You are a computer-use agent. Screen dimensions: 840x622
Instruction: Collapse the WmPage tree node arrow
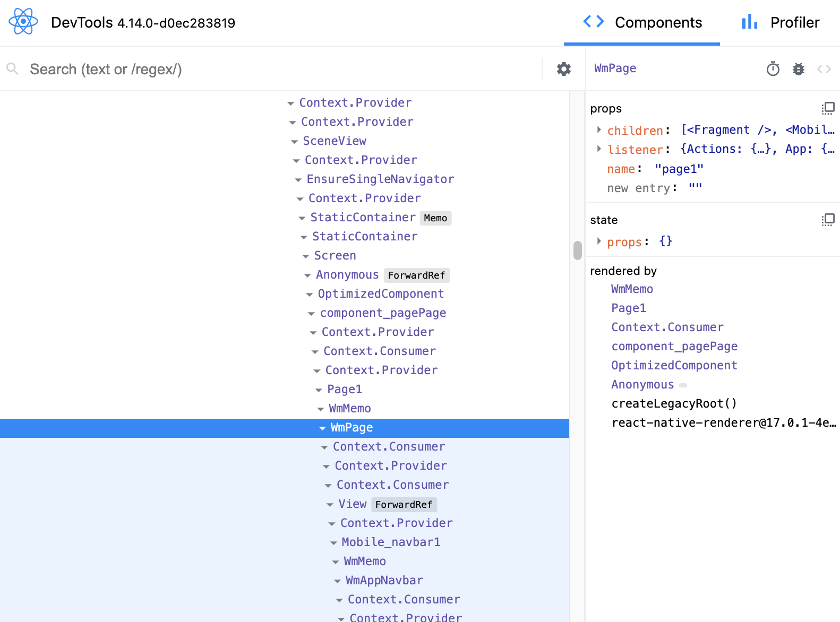tap(322, 428)
